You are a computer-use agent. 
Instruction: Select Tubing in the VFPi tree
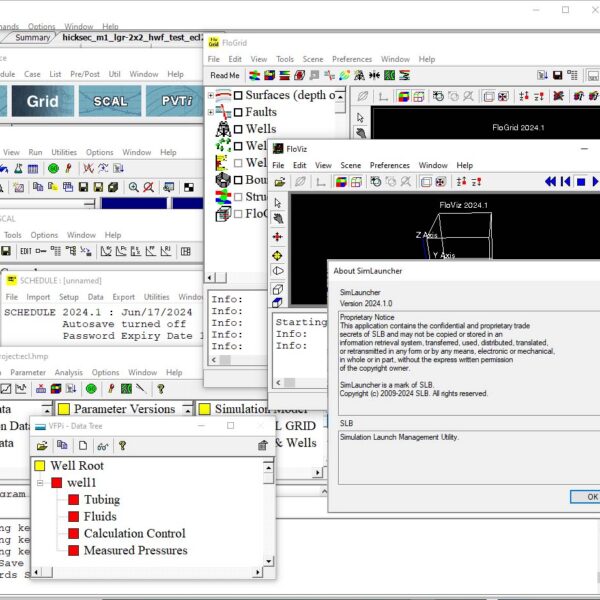coord(102,500)
